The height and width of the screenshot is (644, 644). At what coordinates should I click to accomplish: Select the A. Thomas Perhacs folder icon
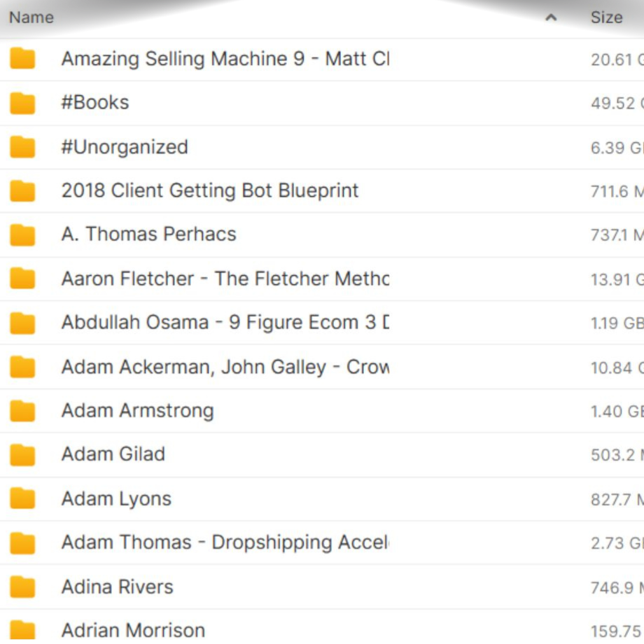(x=22, y=234)
